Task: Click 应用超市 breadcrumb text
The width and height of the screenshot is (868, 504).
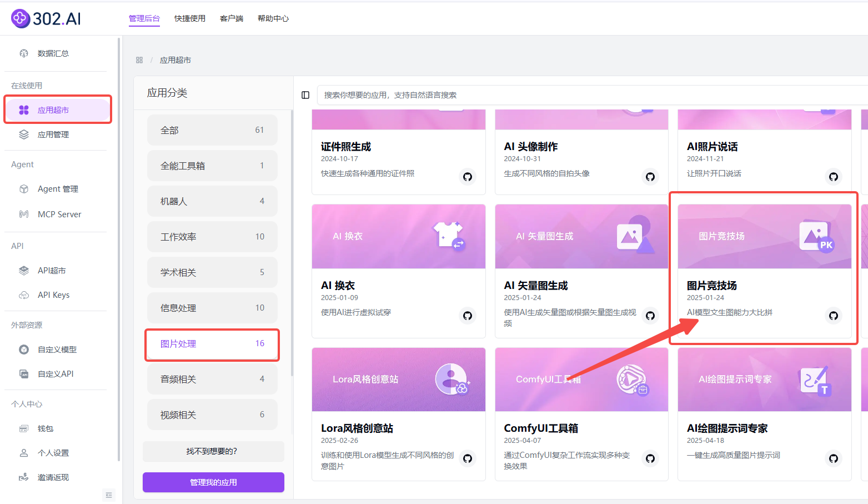Action: [175, 60]
